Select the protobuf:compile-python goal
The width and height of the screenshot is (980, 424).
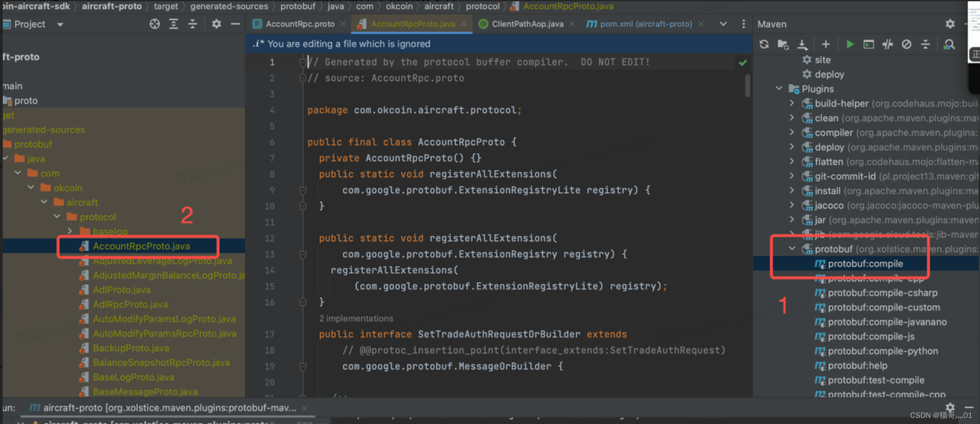coord(882,351)
